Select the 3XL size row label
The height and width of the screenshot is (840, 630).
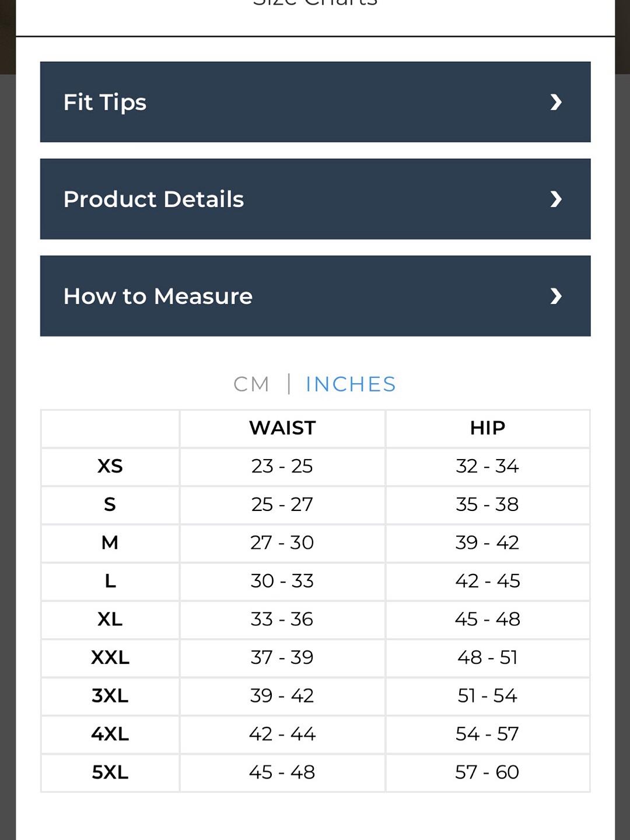point(110,695)
